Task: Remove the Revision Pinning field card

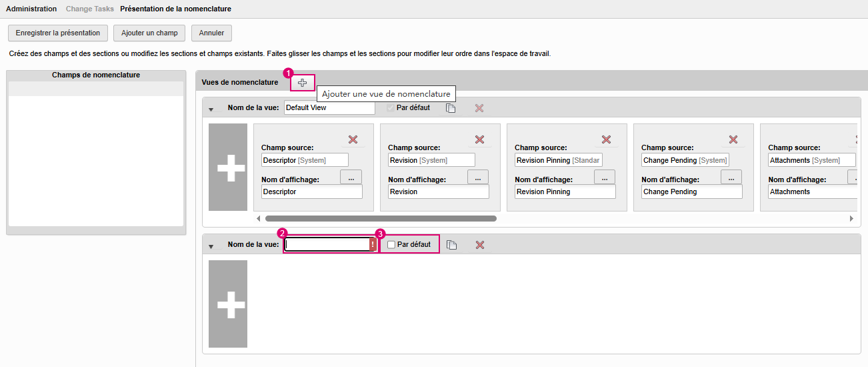Action: (606, 139)
